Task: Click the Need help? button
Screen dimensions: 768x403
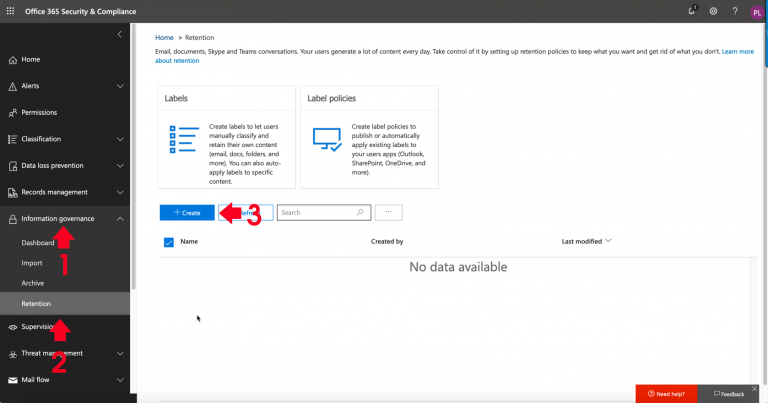Action: 666,394
